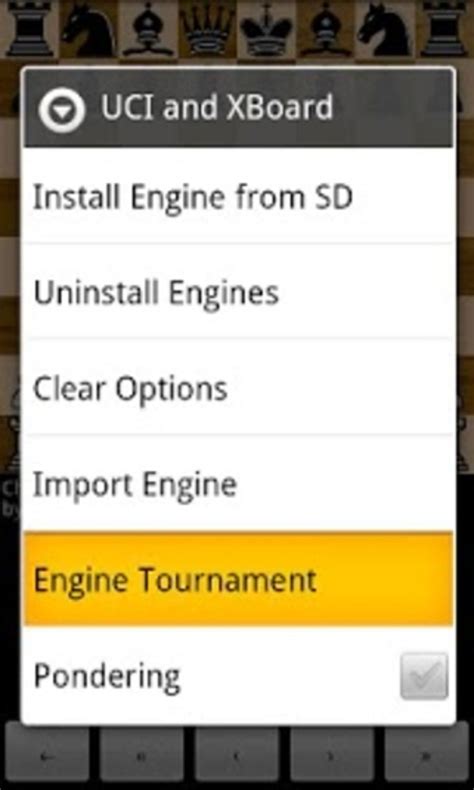Select the black bishop right of the king
This screenshot has width=474, height=790.
pyautogui.click(x=325, y=29)
